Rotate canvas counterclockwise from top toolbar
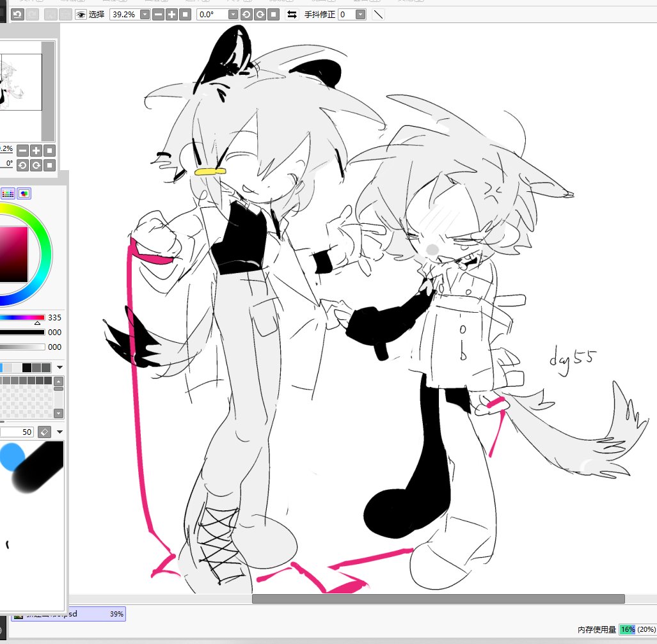Viewport: 657px width, 644px height. [246, 15]
